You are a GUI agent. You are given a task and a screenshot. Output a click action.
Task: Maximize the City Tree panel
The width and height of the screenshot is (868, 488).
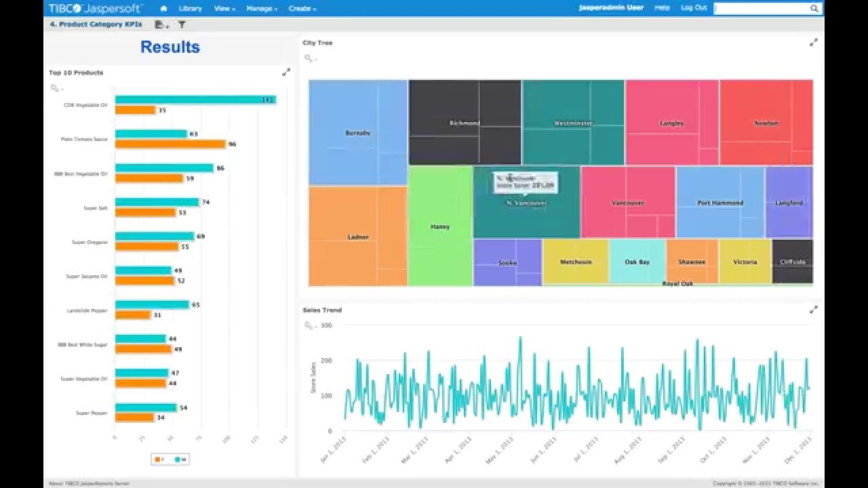point(813,42)
